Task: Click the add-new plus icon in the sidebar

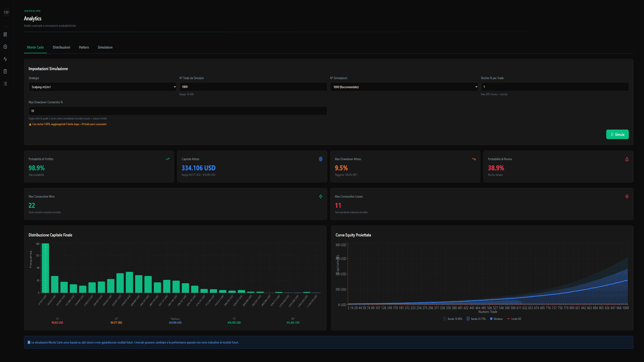Action: tap(5, 47)
